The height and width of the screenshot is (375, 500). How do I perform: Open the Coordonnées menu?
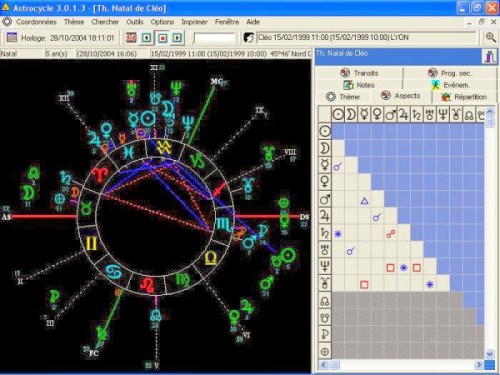[36, 22]
